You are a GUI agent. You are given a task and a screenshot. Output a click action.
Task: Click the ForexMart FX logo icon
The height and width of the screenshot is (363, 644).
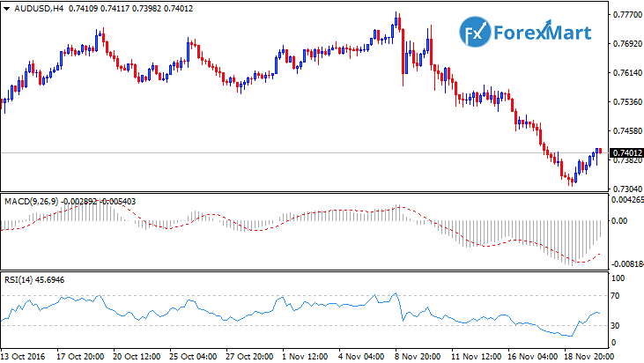474,36
